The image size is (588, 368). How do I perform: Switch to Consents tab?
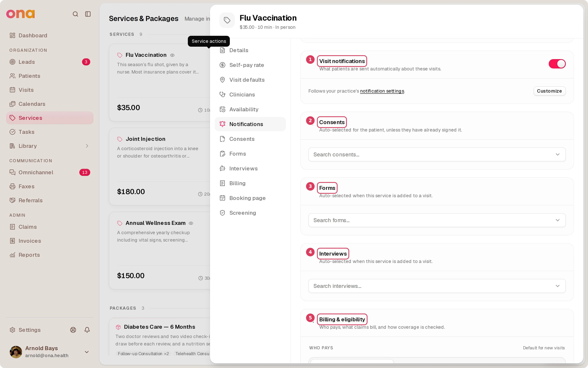click(x=250, y=139)
